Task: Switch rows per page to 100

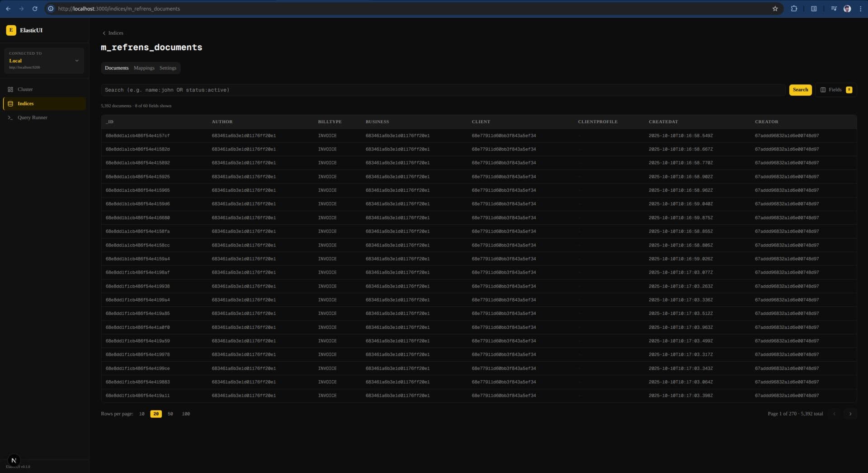Action: pyautogui.click(x=185, y=413)
